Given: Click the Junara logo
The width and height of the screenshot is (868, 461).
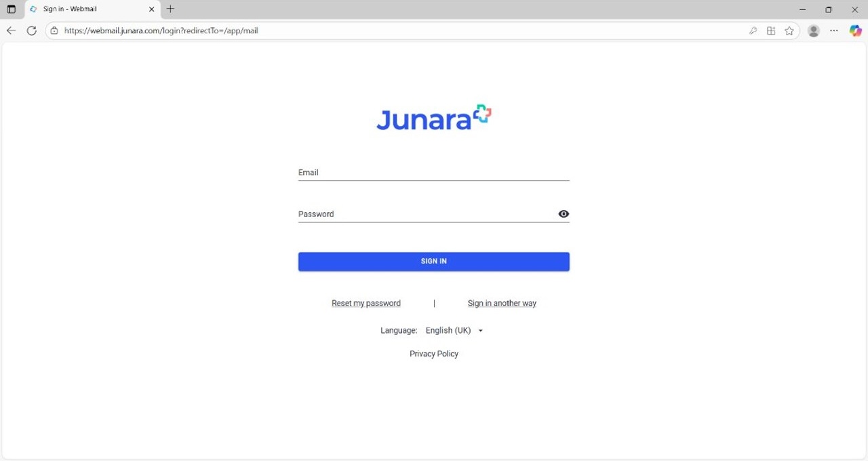Looking at the screenshot, I should coord(434,118).
